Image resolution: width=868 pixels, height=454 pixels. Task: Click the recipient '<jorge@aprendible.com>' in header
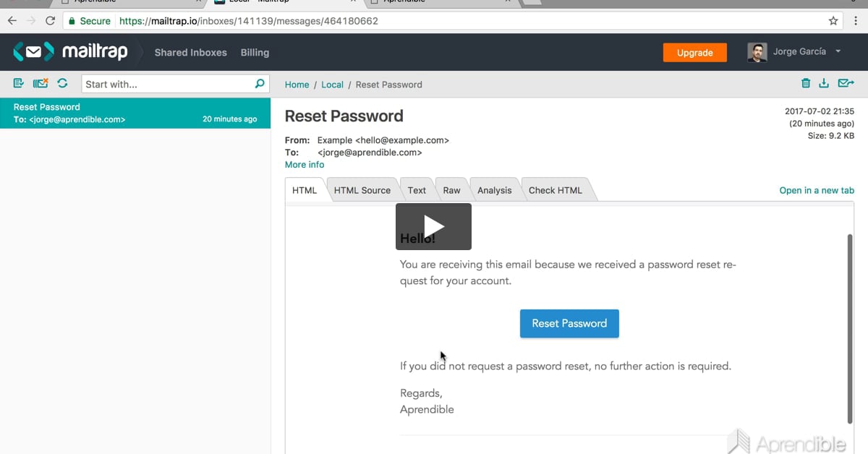click(x=370, y=153)
